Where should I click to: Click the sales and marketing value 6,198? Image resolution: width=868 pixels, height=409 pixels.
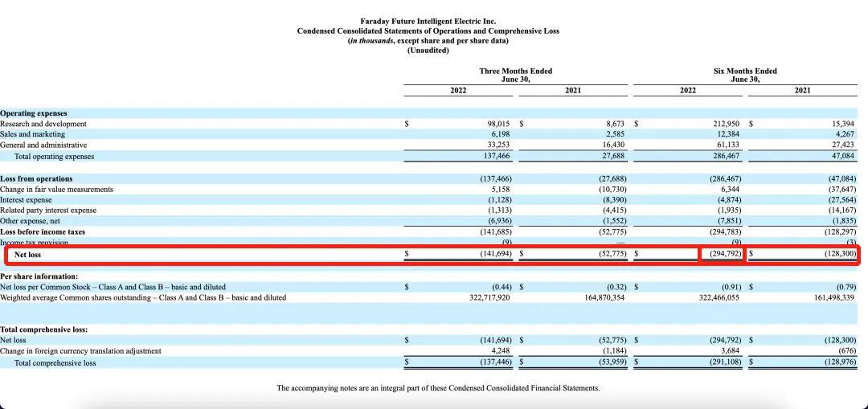501,134
